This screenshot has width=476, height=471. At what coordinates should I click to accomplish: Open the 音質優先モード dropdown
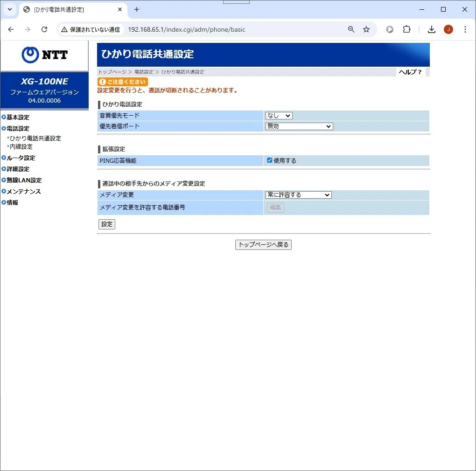[x=279, y=116]
